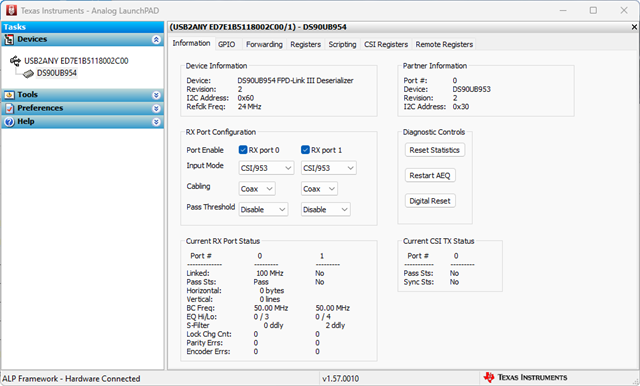Click the Restart AEQ button

pos(430,175)
